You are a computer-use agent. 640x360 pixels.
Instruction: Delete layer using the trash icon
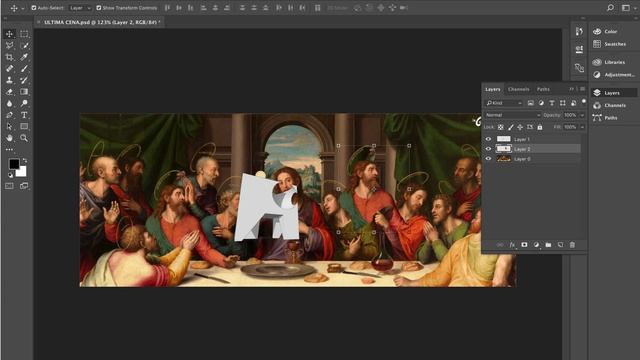point(572,244)
